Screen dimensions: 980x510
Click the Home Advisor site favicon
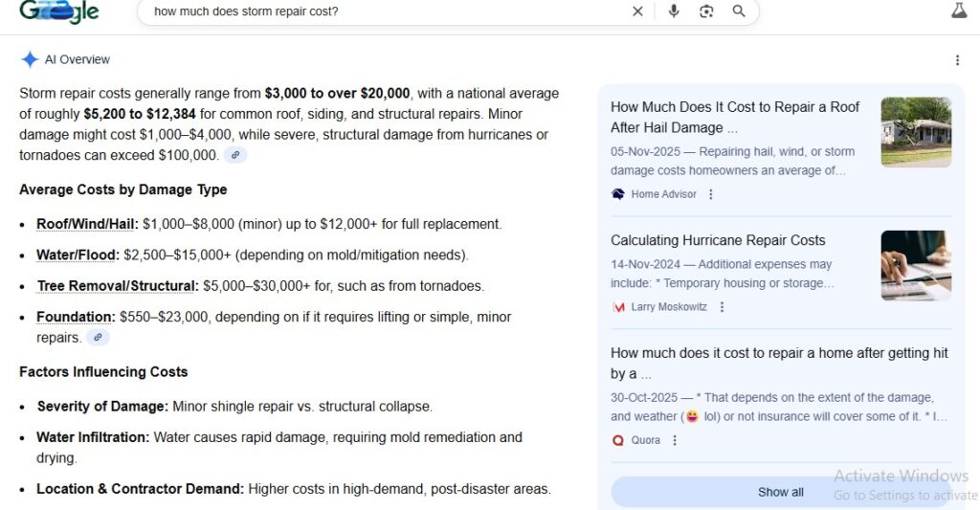click(618, 194)
